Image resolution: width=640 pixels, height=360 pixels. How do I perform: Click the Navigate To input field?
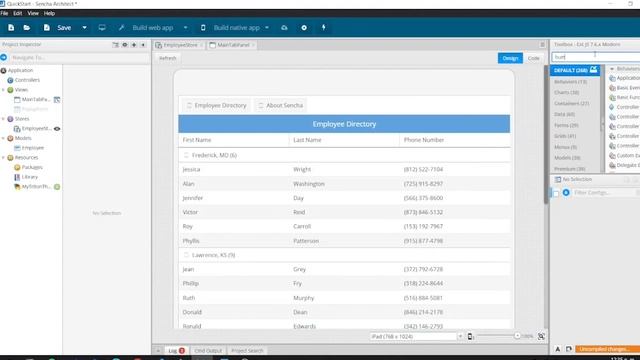click(80, 58)
